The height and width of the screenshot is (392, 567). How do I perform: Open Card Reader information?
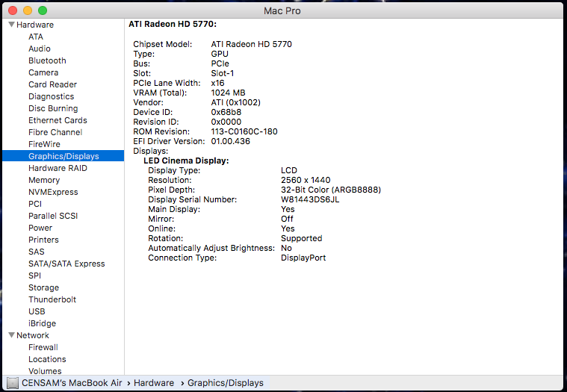click(x=53, y=84)
